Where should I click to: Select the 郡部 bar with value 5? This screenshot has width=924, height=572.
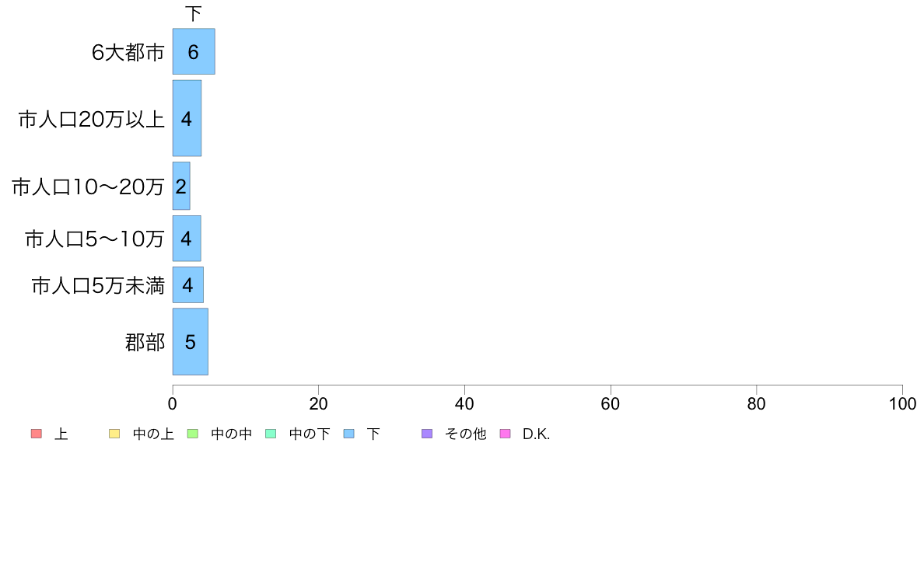click(x=191, y=342)
